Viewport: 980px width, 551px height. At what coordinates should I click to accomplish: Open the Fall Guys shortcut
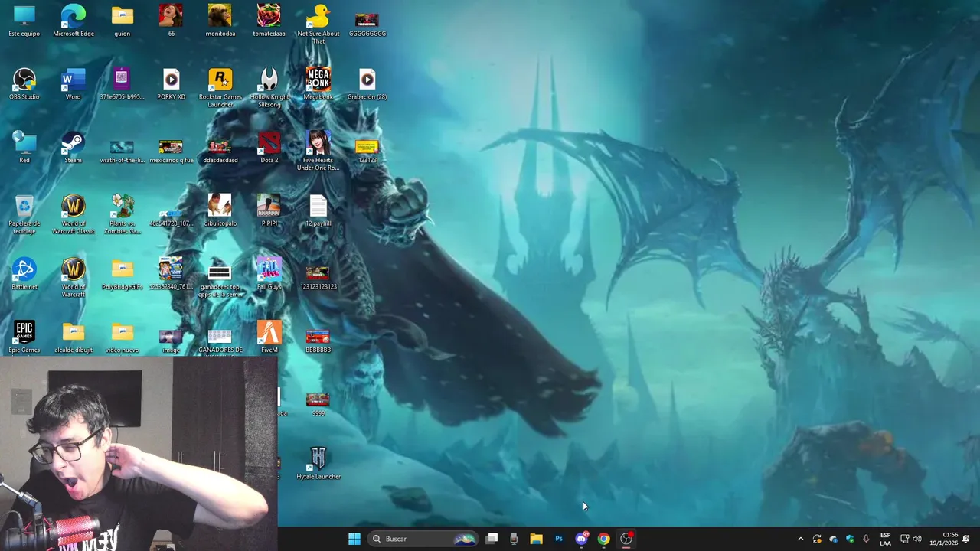(269, 274)
